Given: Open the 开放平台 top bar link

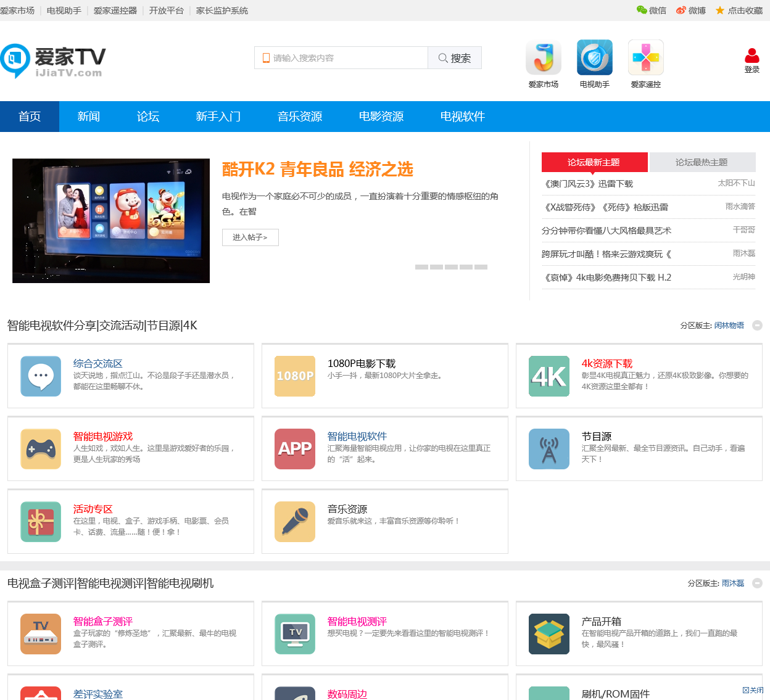Looking at the screenshot, I should pos(167,10).
